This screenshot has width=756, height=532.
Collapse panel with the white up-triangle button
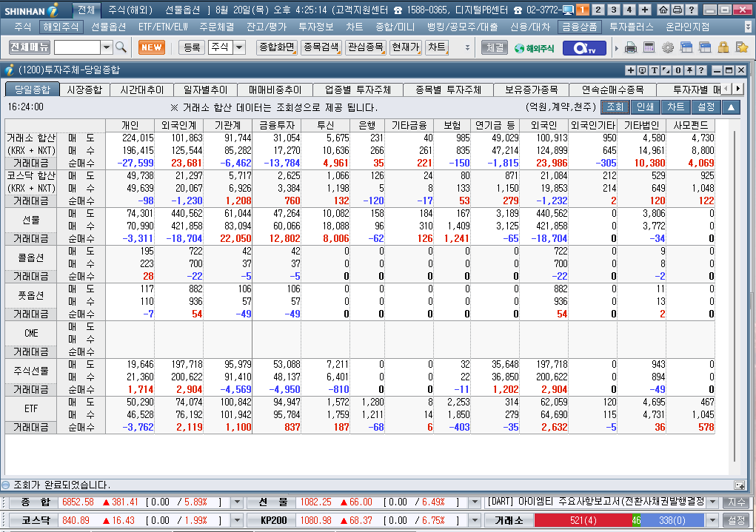click(x=731, y=107)
